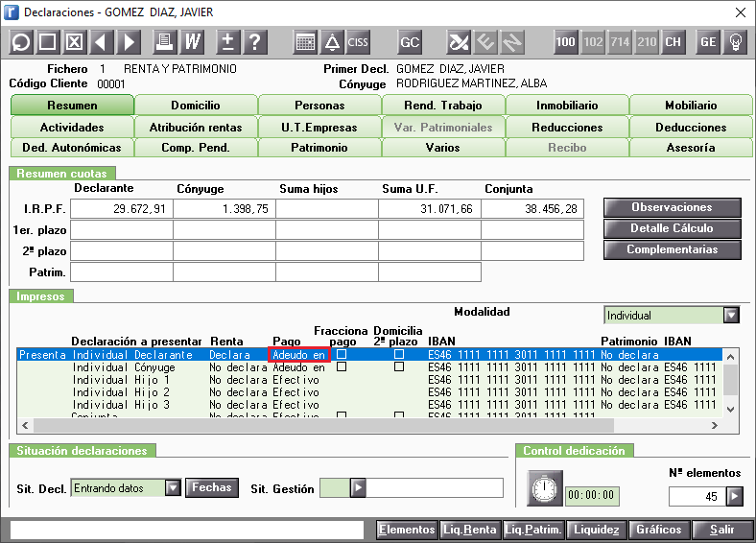Select the Individual Cónyuge row
Viewport: 756px width, 543px height.
(x=369, y=367)
